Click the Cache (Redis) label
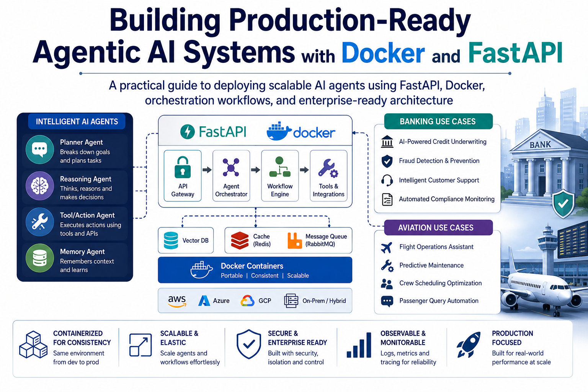Screen dimensions: 588x392 coord(261,240)
